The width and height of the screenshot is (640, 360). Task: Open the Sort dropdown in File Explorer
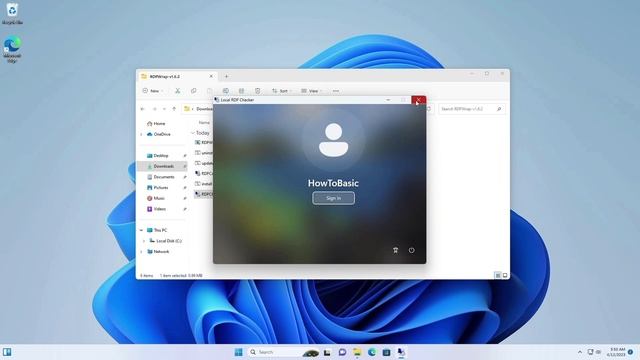[x=282, y=91]
